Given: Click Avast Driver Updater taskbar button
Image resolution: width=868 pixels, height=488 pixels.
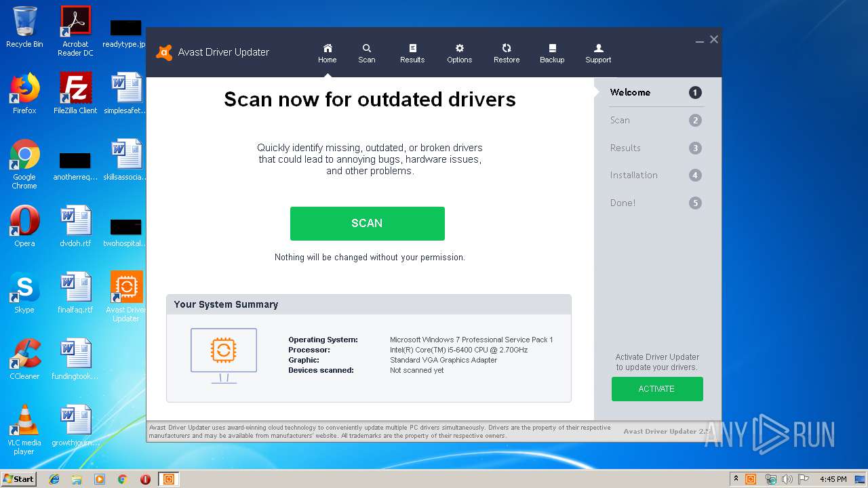Looking at the screenshot, I should coord(169,479).
